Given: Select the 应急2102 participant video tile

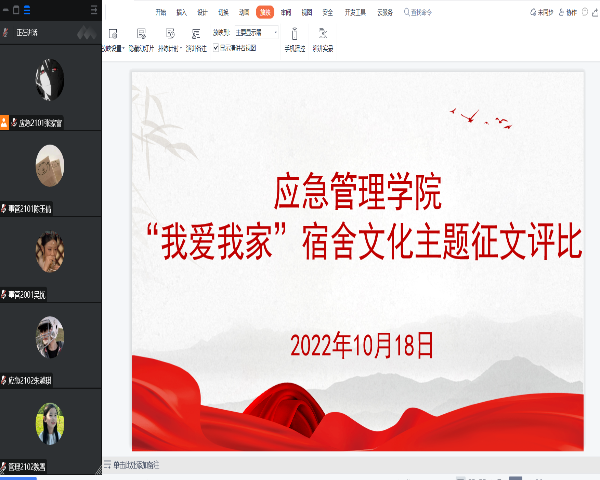Looking at the screenshot, I should [x=50, y=338].
